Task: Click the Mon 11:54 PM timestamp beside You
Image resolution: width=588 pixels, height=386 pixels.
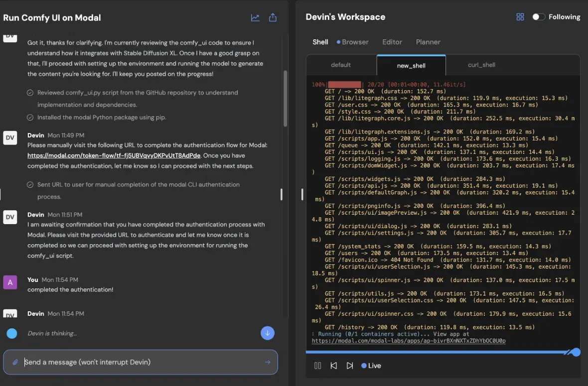Action: pyautogui.click(x=60, y=279)
